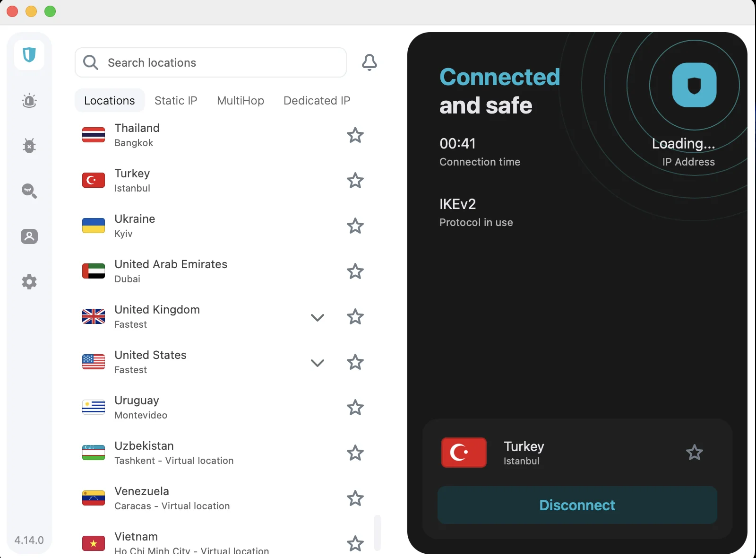
Task: Expand the United States locations
Action: pyautogui.click(x=318, y=363)
